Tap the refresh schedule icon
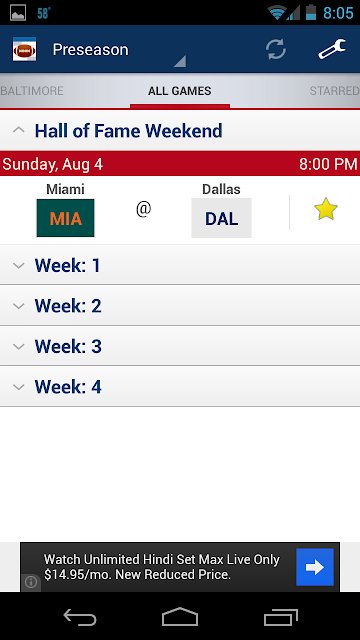This screenshot has width=360, height=640. click(x=276, y=49)
